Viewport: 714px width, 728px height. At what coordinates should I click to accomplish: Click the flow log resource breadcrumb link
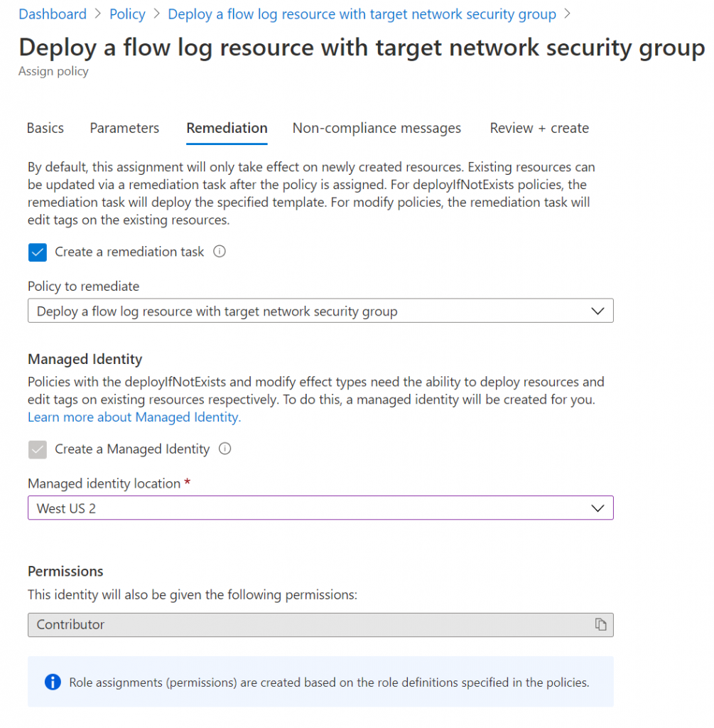[362, 14]
